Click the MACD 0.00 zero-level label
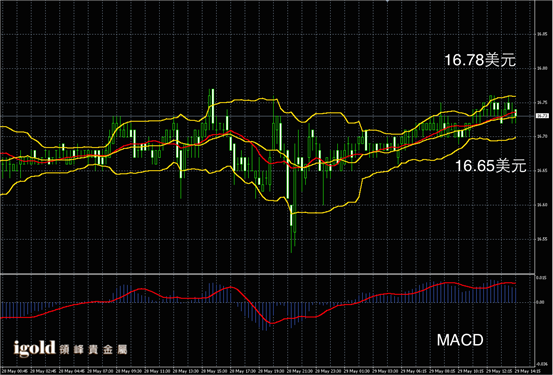Screen dimensions: 553x375 [x=540, y=302]
